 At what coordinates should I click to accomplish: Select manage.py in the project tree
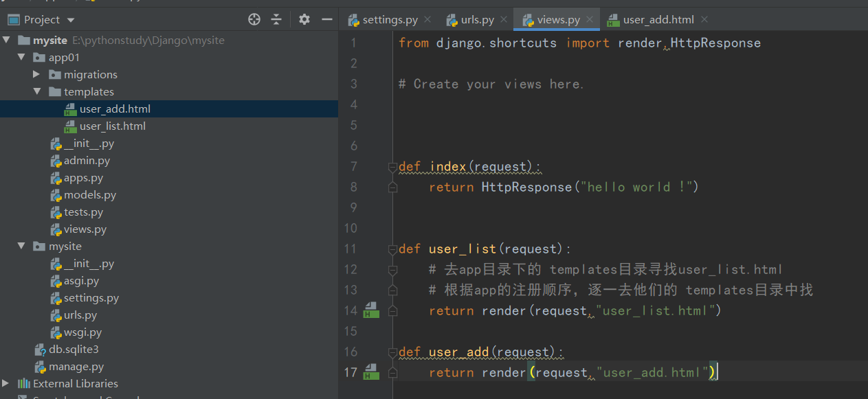76,366
